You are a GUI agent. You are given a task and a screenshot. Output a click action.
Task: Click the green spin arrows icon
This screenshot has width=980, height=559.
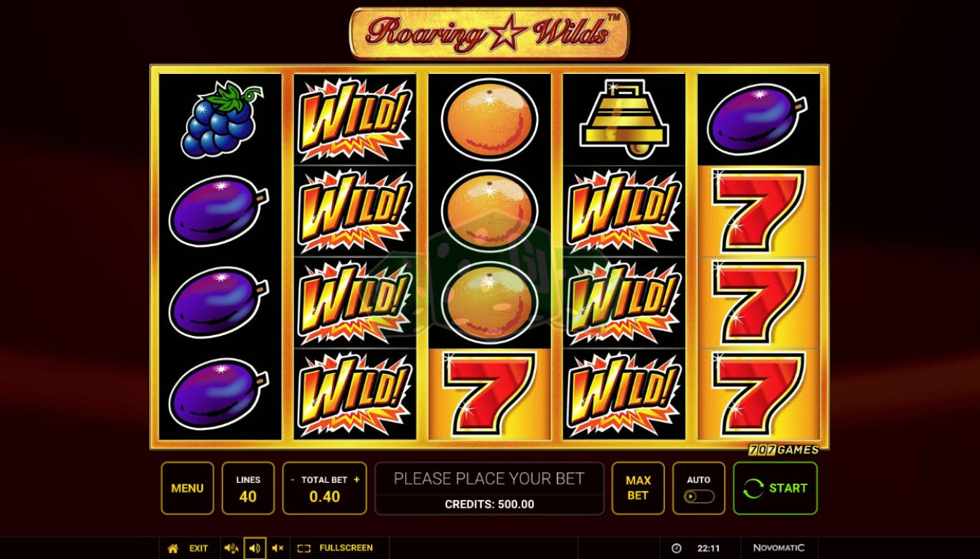753,489
